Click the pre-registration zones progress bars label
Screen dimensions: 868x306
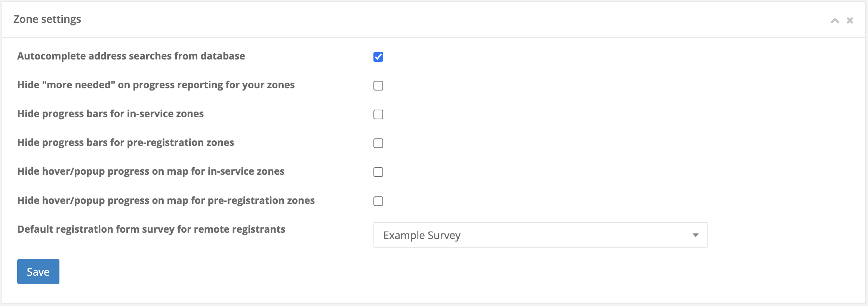(126, 143)
